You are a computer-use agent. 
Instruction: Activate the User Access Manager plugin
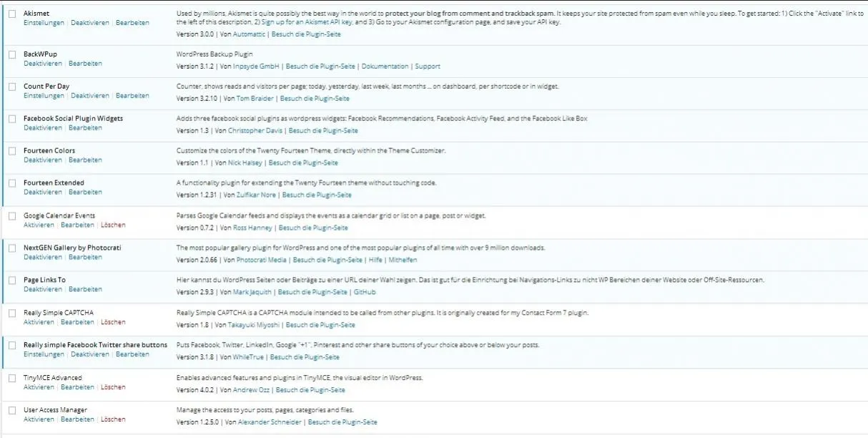click(39, 419)
